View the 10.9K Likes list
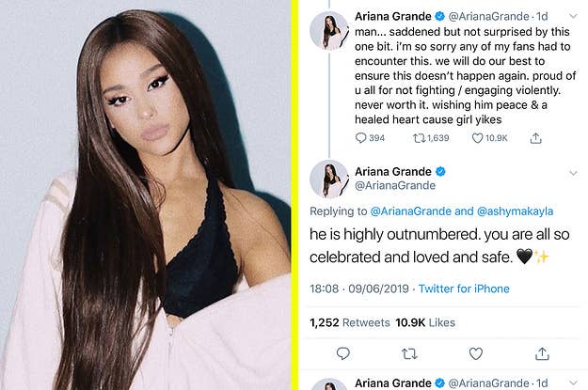Viewport: 588px width, 390px height. click(425, 322)
